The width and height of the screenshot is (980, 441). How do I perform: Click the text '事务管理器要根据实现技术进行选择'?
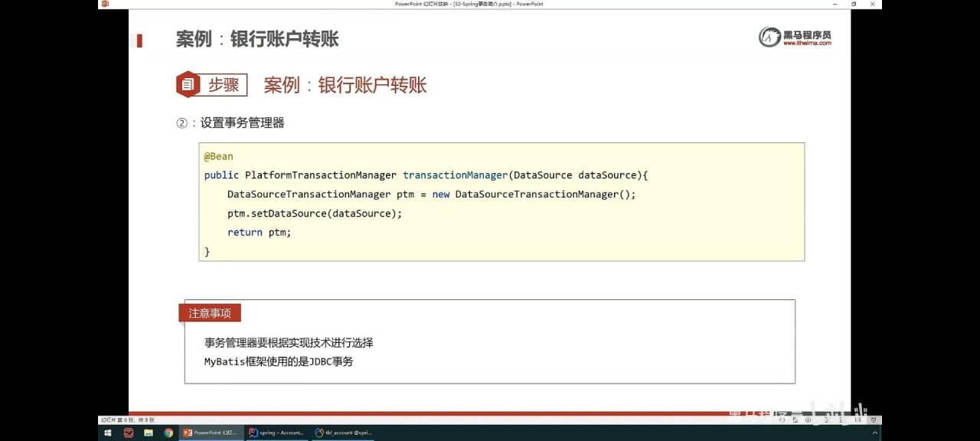(x=289, y=342)
